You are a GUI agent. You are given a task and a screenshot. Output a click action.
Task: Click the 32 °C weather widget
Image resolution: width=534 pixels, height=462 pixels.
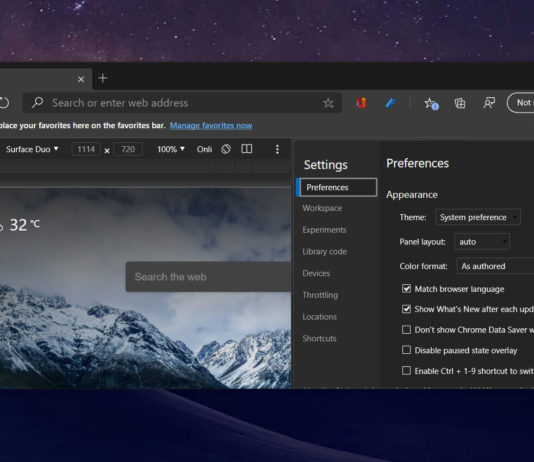(x=20, y=225)
